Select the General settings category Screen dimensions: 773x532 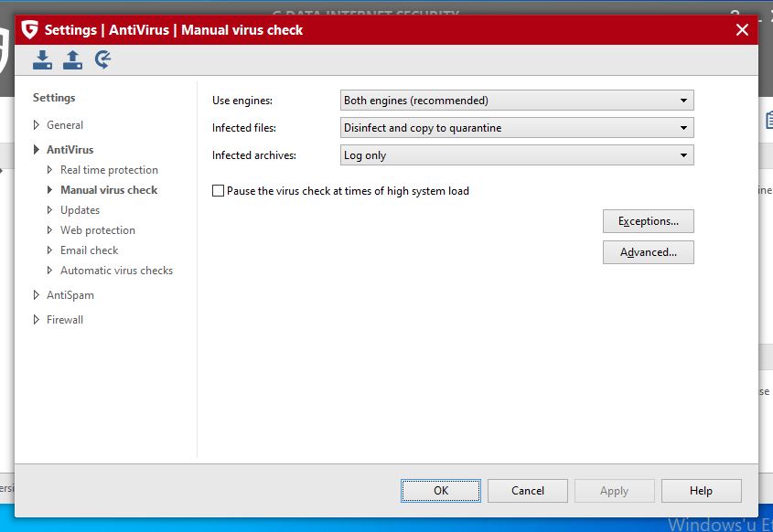coord(65,125)
